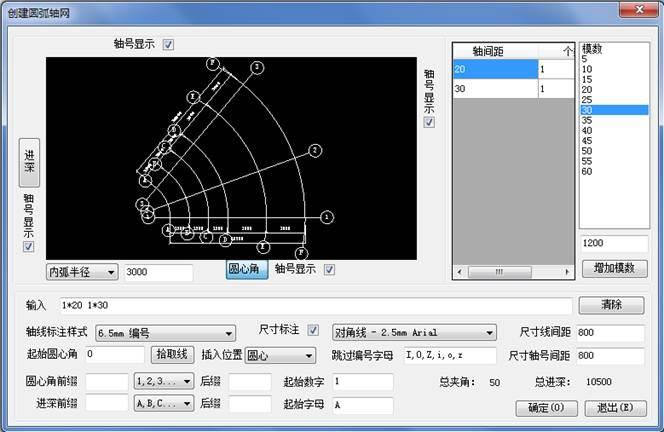Toggle the top 轴号显示 checkbox
The width and height of the screenshot is (664, 432).
168,44
